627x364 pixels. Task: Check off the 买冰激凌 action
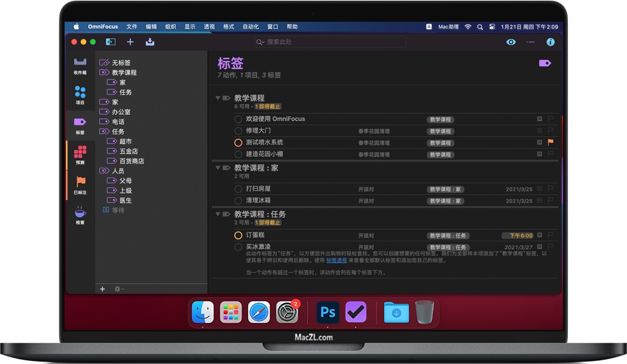(x=238, y=247)
